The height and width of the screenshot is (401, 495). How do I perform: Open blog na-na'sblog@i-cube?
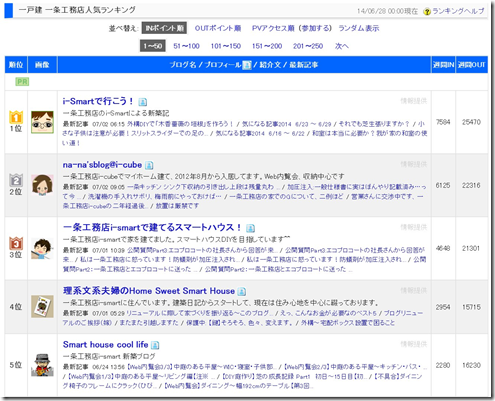click(x=102, y=165)
